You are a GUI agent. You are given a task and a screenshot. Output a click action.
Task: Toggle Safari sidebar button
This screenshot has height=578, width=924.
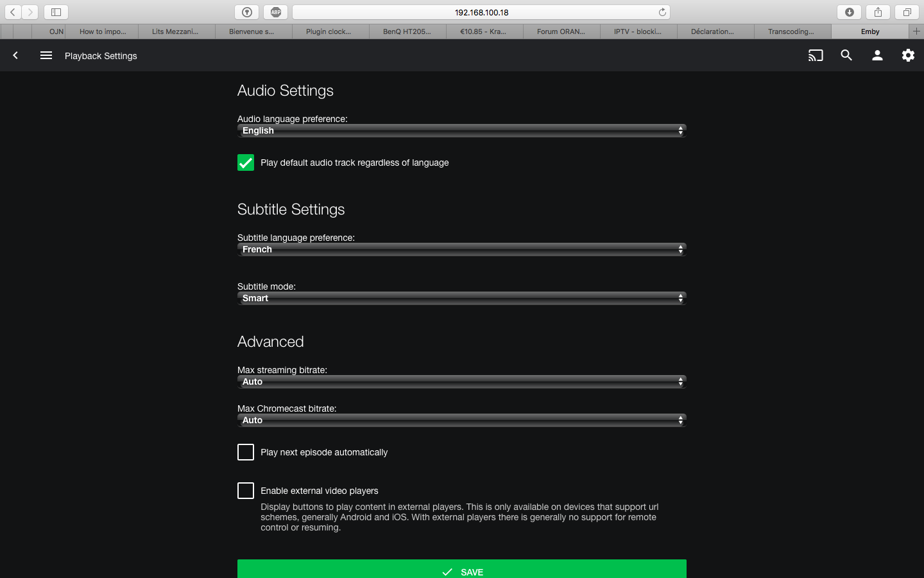[56, 12]
